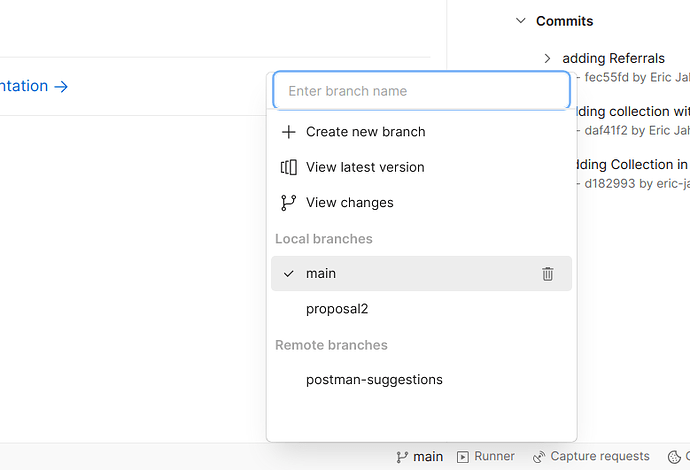Viewport: 690px width, 470px height.
Task: Click the Commits section heading
Action: point(564,21)
